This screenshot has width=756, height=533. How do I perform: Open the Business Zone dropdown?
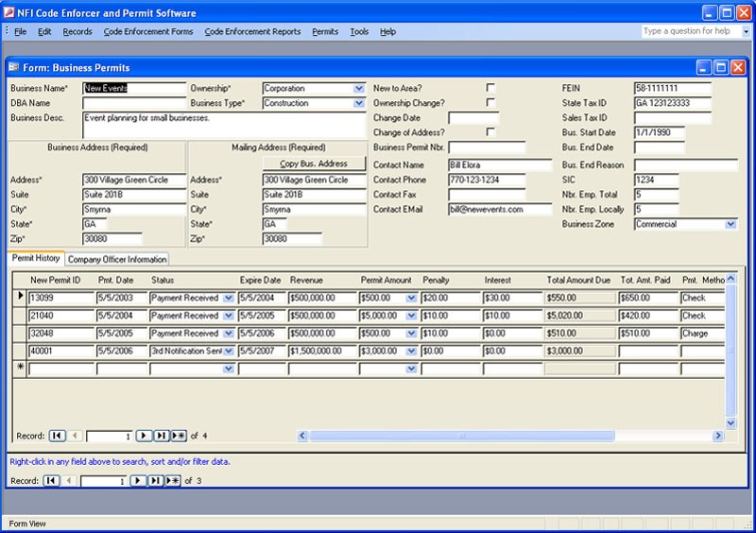(x=730, y=224)
